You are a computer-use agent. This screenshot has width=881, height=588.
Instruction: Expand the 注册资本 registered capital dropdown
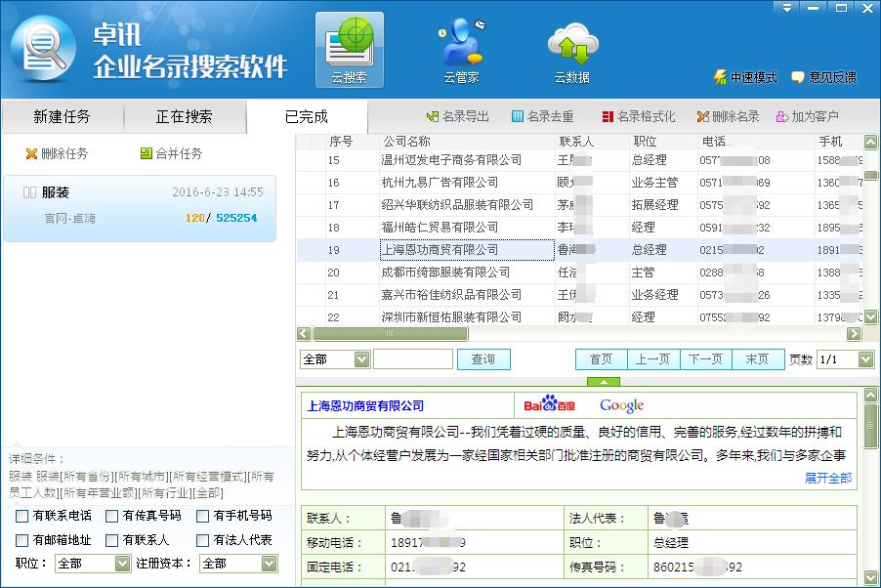(269, 564)
